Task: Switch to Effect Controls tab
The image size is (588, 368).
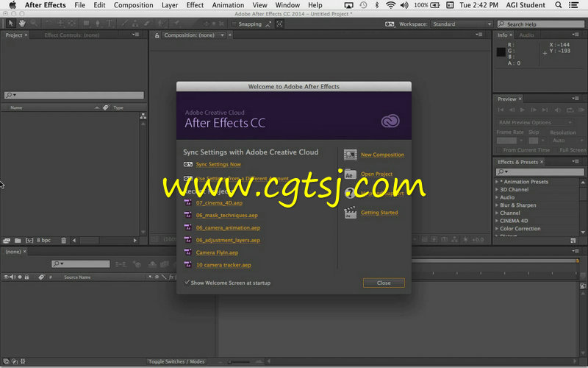Action: pyautogui.click(x=72, y=35)
